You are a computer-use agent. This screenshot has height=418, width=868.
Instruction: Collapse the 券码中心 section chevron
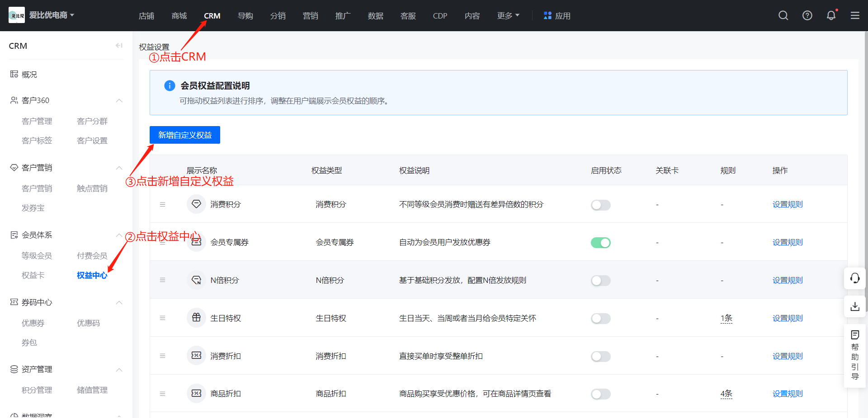pos(119,302)
